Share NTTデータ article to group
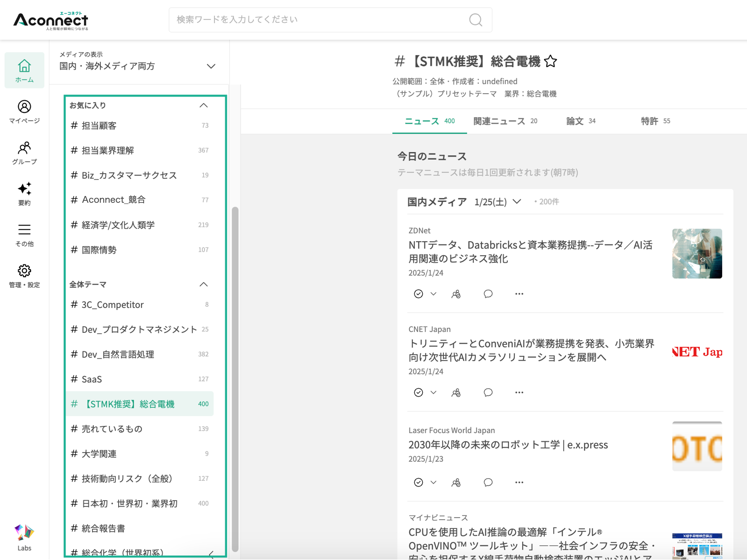Viewport: 747px width, 560px height. pos(456,294)
